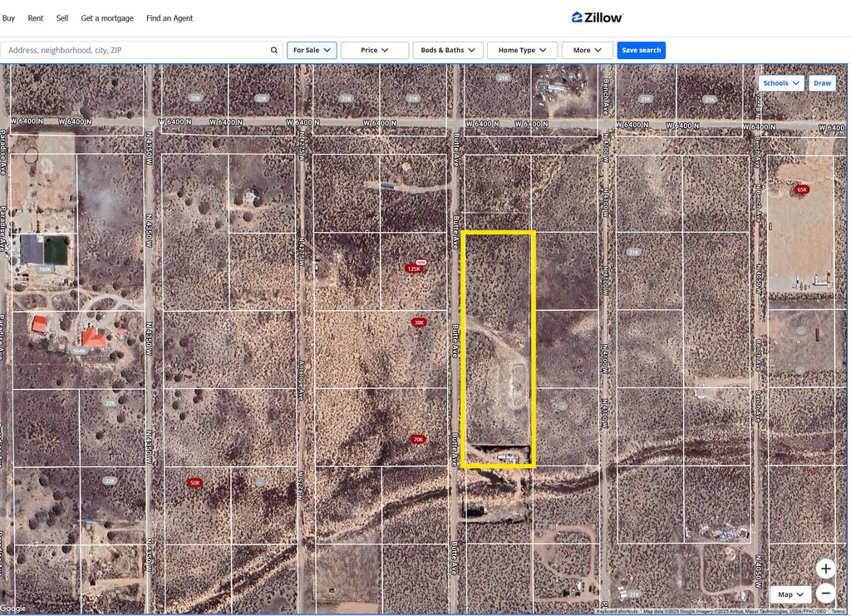Click the magnifying glass search icon

pyautogui.click(x=274, y=51)
